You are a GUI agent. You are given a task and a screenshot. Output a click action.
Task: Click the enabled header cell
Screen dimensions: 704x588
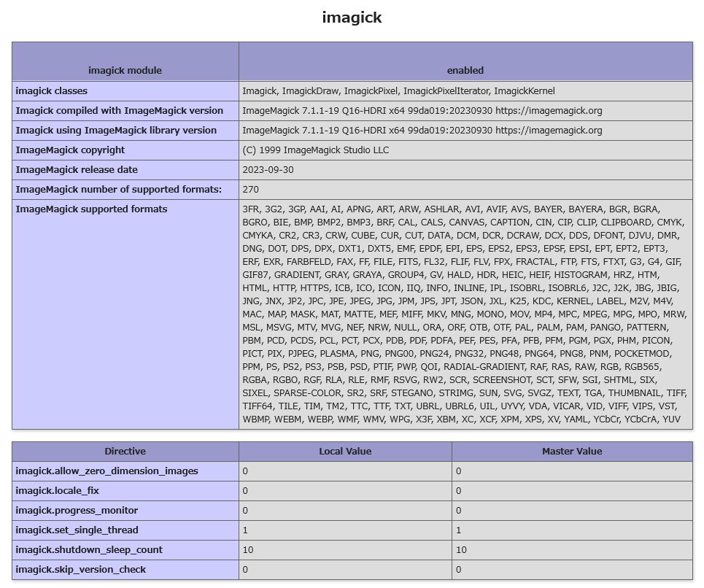(x=465, y=61)
